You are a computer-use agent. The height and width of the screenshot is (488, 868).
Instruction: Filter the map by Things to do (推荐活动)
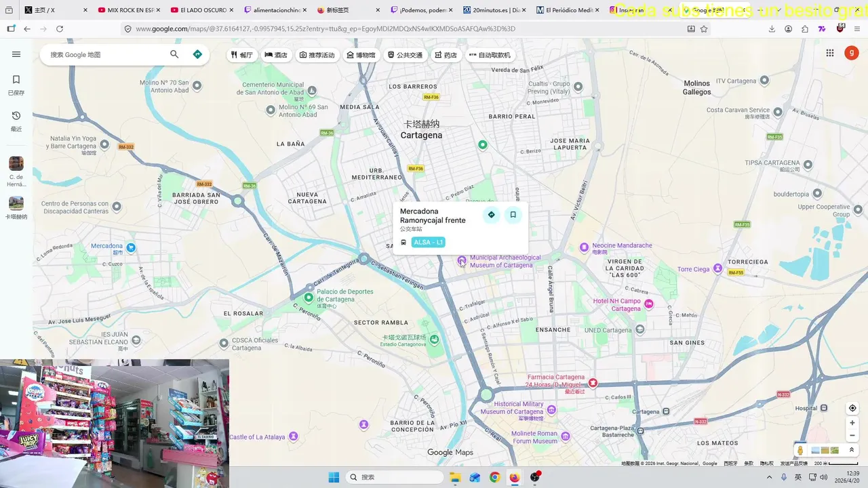(x=317, y=55)
